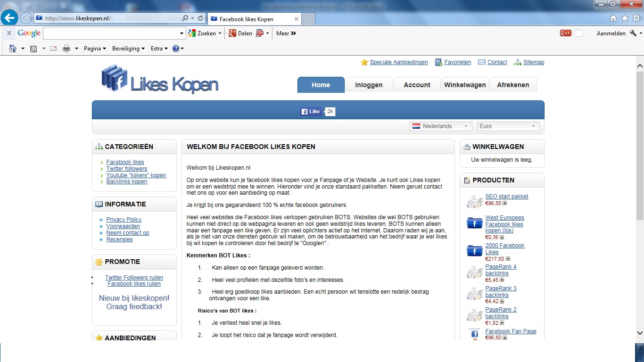Expand the Zoeken dropdown arrow
This screenshot has width=644, height=362.
220,33
